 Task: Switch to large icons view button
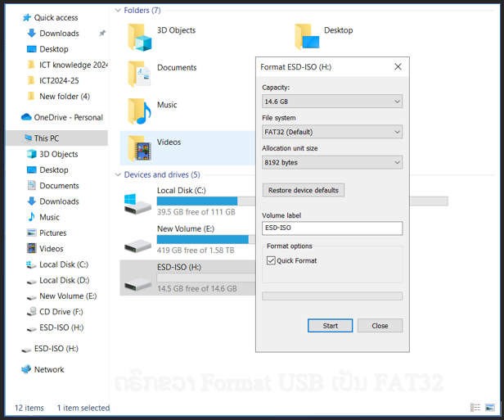[492, 408]
